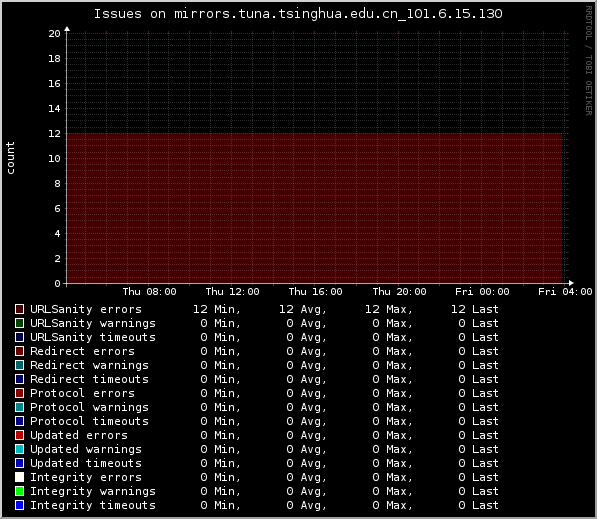Select the Redirect timeouts legend label
Viewport: 597px width, 519px height.
[89, 379]
